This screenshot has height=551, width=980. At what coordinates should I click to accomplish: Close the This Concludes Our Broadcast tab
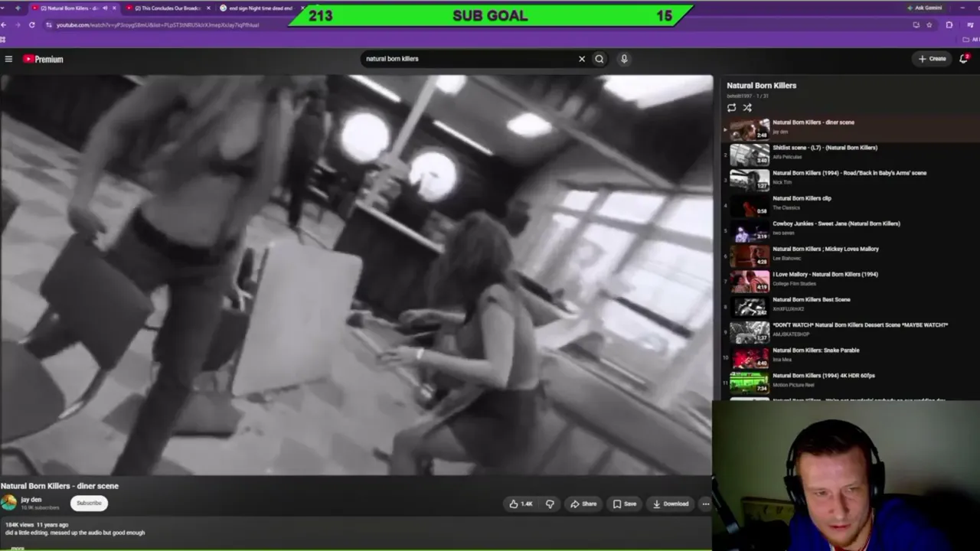point(208,8)
